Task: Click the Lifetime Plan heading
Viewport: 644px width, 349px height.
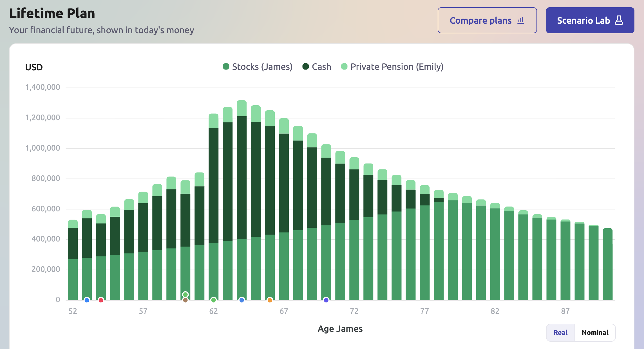Action: 52,14
